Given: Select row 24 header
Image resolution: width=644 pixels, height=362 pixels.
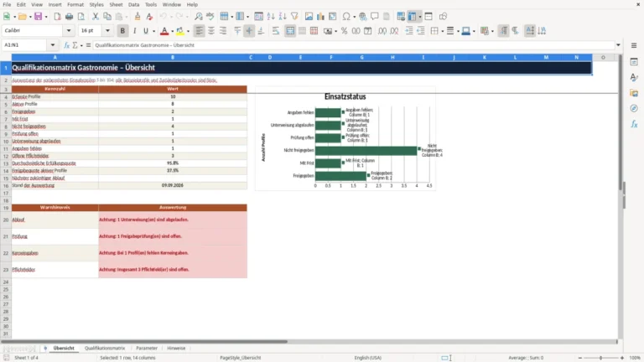Looking at the screenshot, I should pyautogui.click(x=6, y=282).
